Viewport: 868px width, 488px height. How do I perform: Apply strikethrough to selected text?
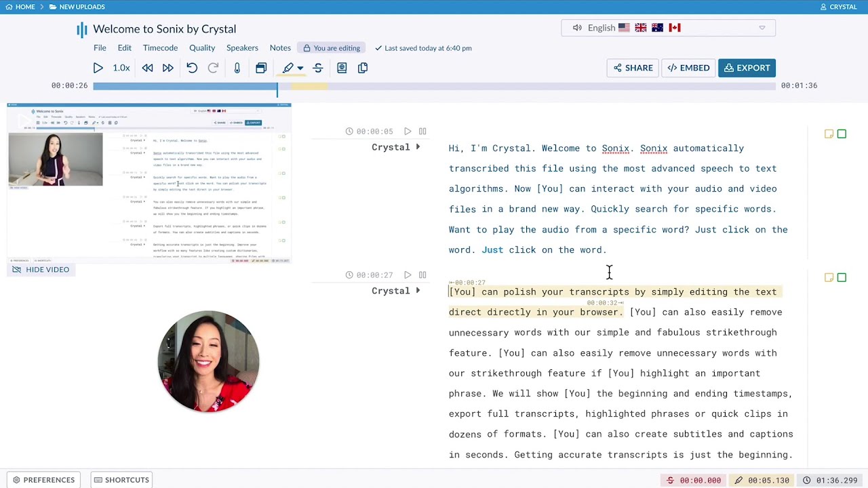(x=318, y=68)
